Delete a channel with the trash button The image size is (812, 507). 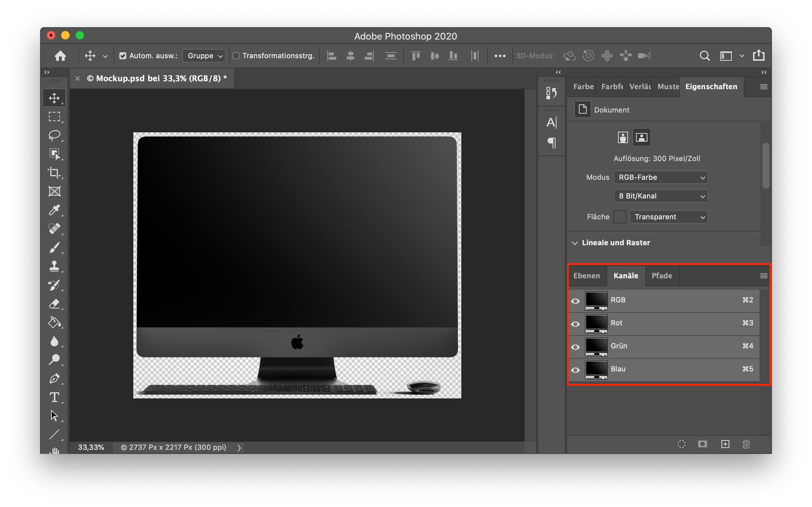point(746,444)
